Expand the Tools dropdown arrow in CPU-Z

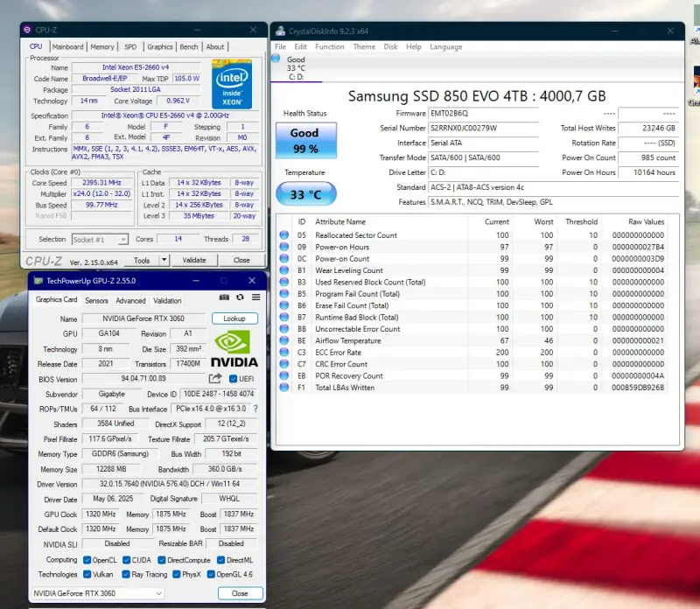164,260
